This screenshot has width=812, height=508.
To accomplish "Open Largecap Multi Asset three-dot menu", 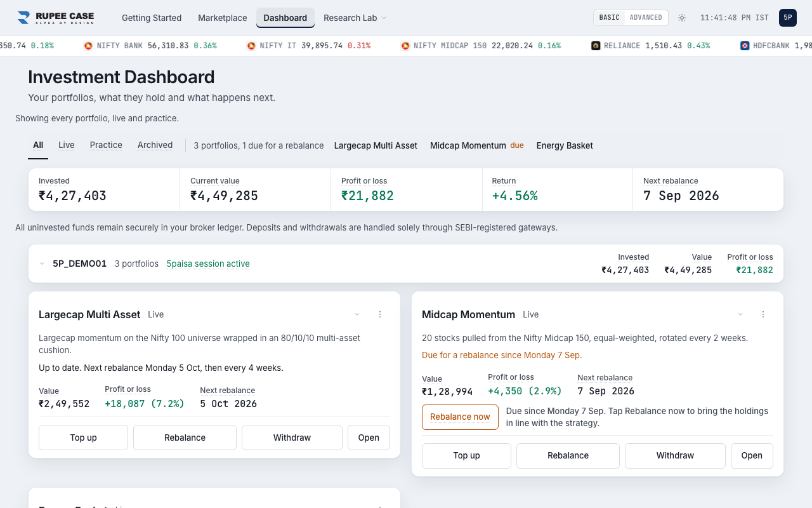I will (380, 314).
